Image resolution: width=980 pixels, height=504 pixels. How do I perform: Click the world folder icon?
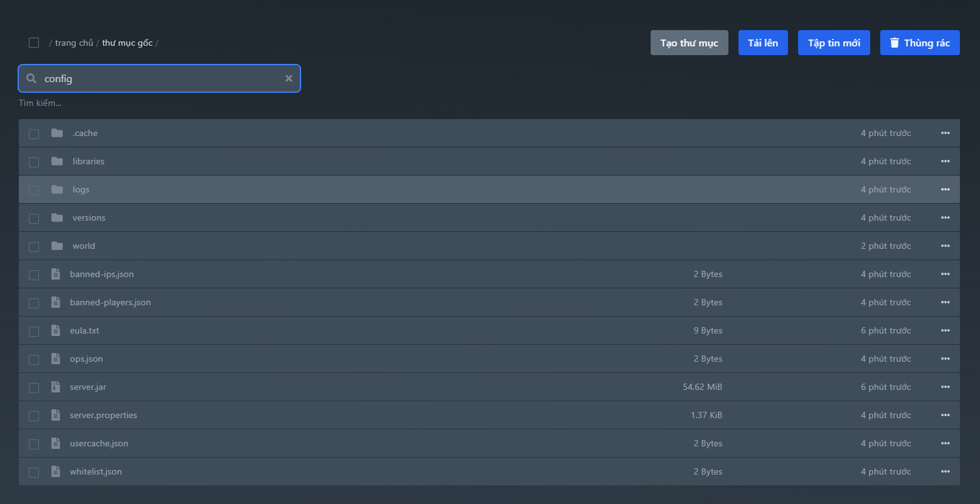57,246
